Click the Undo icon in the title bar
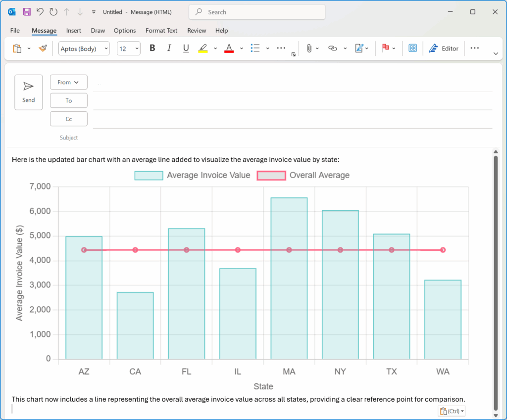The width and height of the screenshot is (507, 420). (40, 11)
